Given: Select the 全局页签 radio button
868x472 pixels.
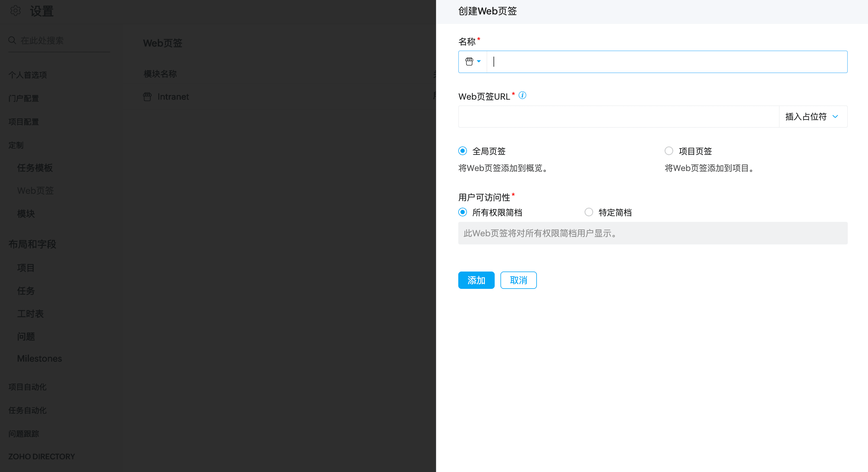Looking at the screenshot, I should 463,151.
